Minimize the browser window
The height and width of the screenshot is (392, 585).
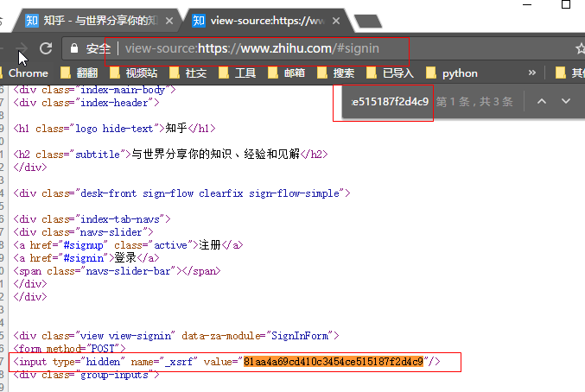pyautogui.click(x=527, y=4)
